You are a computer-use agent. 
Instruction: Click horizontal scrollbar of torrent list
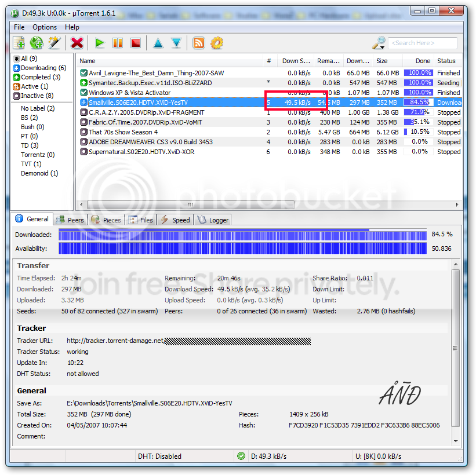pyautogui.click(x=191, y=204)
